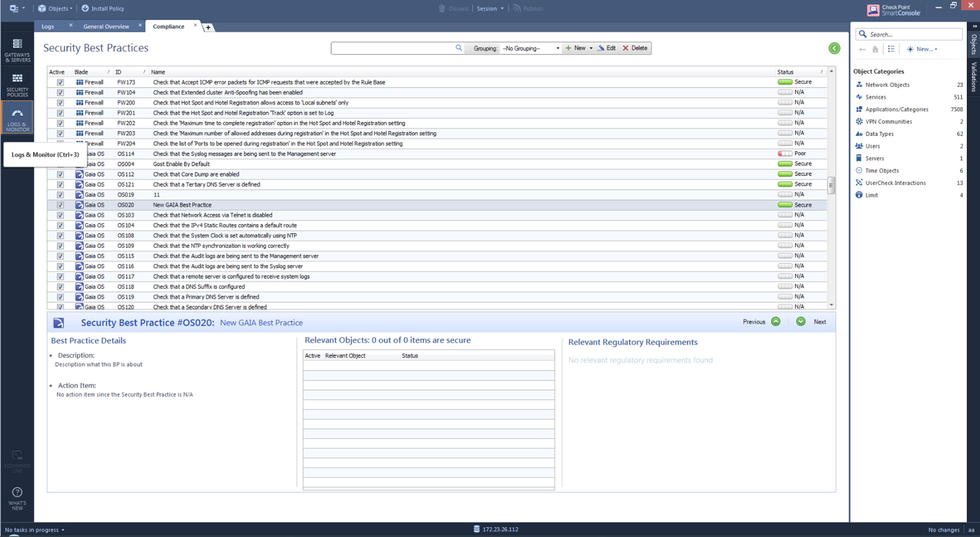This screenshot has height=537, width=980.
Task: Expand No tasks in progress panel
Action: click(35, 530)
